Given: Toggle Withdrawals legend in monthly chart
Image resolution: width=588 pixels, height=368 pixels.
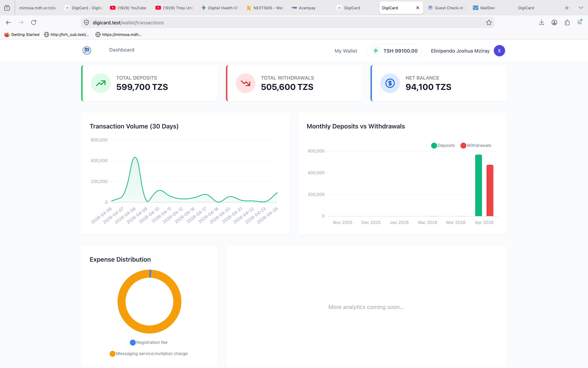Looking at the screenshot, I should pyautogui.click(x=476, y=146).
